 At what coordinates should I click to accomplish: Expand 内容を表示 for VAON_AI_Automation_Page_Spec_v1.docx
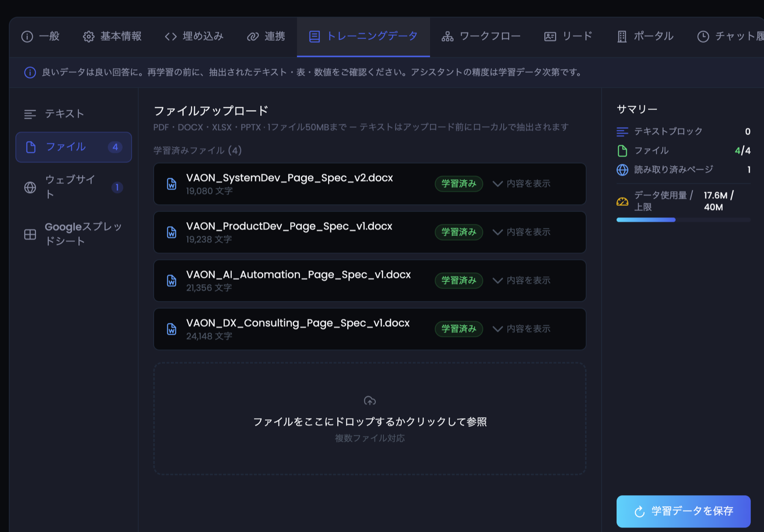(x=521, y=281)
